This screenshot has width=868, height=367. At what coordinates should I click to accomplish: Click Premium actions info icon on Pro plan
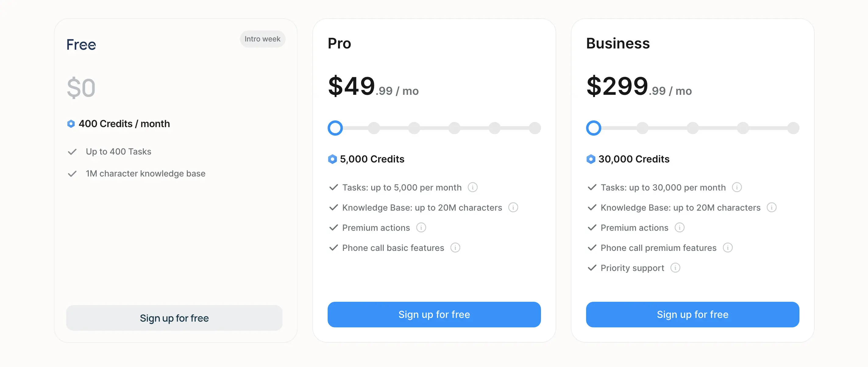(421, 228)
